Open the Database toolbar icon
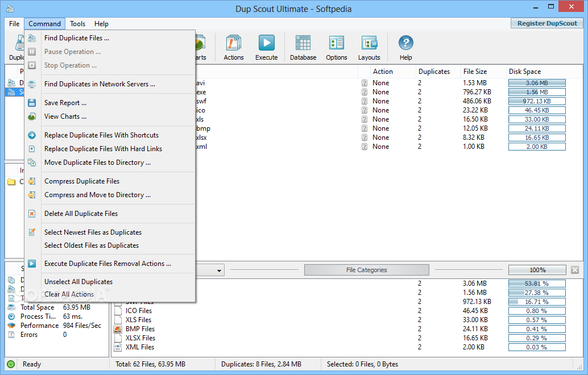588x375 pixels. [x=303, y=43]
